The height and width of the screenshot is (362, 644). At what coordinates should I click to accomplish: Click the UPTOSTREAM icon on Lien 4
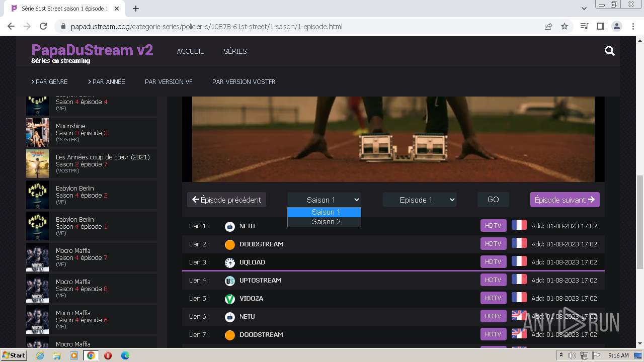(230, 281)
